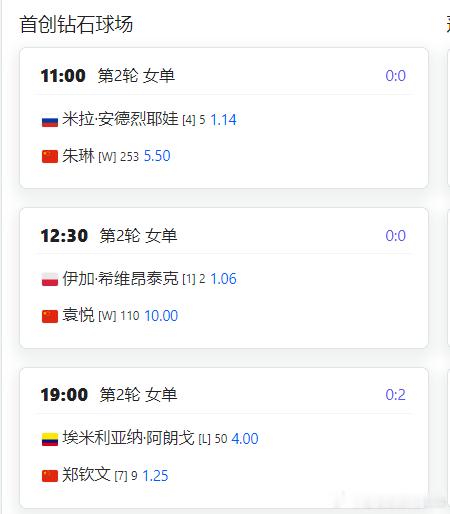This screenshot has width=450, height=514.
Task: Open player 米拉·安德烈耶娃
Action: 120,119
